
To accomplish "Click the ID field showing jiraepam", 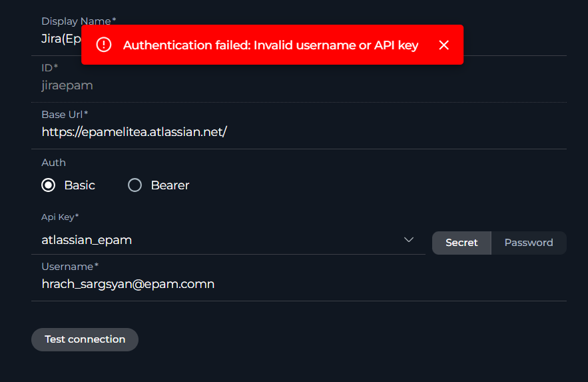I will pyautogui.click(x=266, y=85).
